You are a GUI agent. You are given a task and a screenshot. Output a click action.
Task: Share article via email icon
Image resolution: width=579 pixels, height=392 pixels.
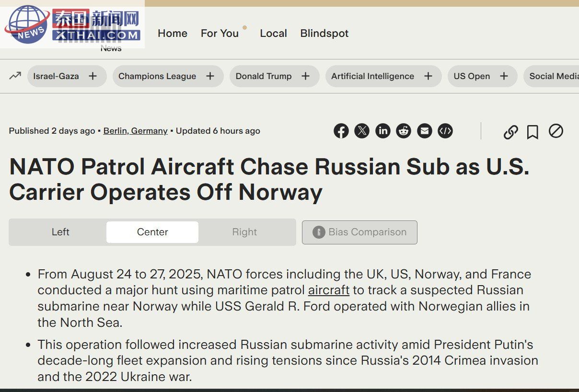click(424, 131)
